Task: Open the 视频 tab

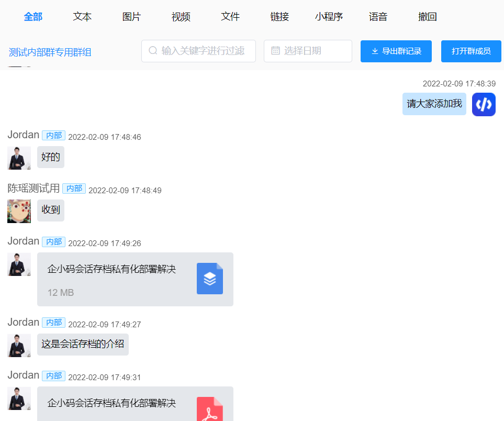Action: click(x=181, y=16)
